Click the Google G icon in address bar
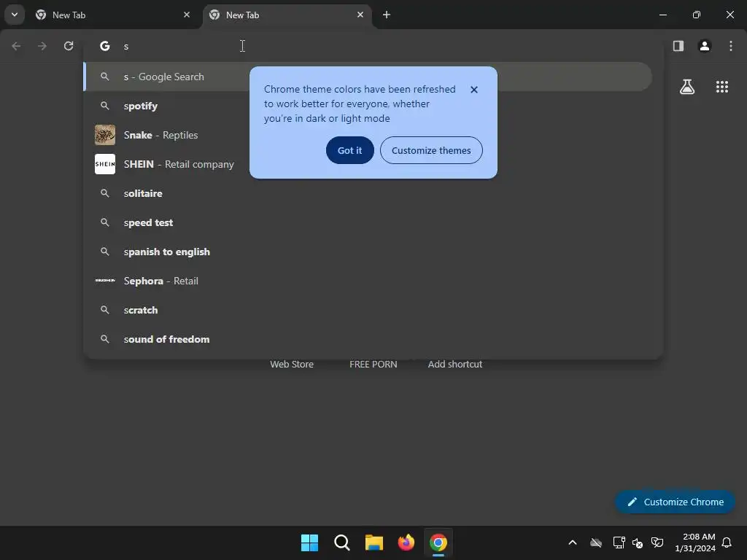This screenshot has width=747, height=560. (105, 46)
